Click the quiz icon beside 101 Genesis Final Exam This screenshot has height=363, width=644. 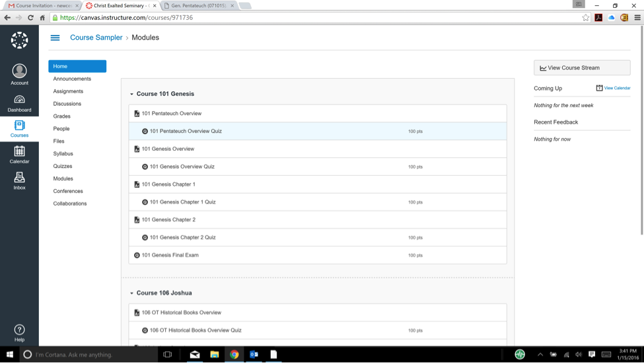coord(137,255)
